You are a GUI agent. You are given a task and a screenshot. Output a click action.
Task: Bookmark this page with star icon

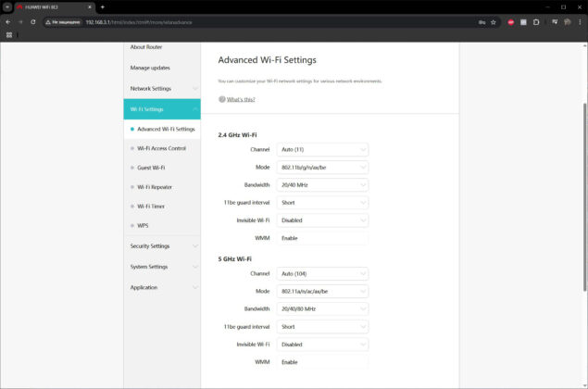(x=494, y=22)
